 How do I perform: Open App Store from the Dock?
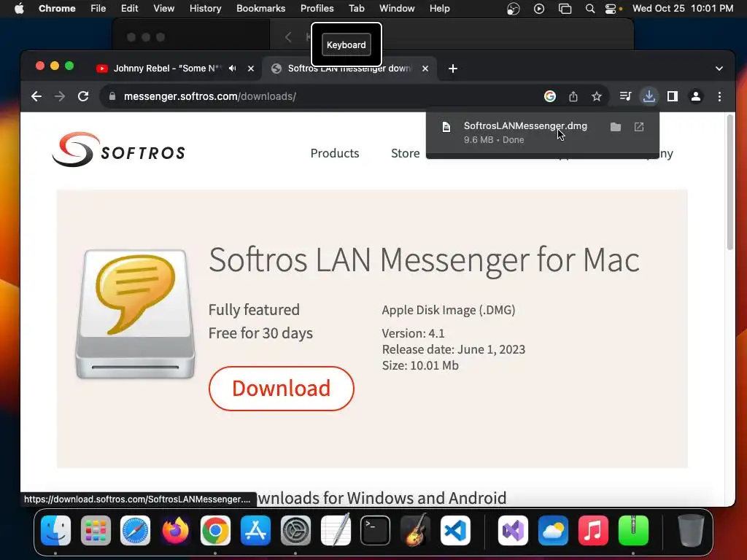(255, 531)
